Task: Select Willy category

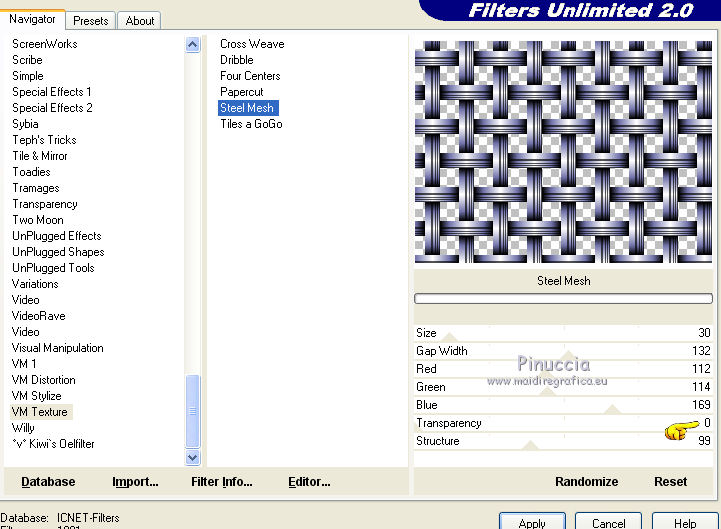Action: coord(23,428)
